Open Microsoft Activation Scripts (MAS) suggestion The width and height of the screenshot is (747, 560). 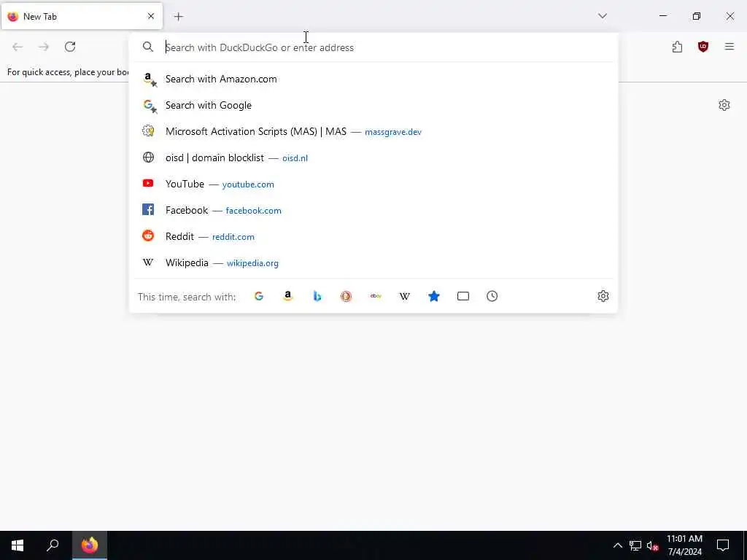pyautogui.click(x=373, y=131)
